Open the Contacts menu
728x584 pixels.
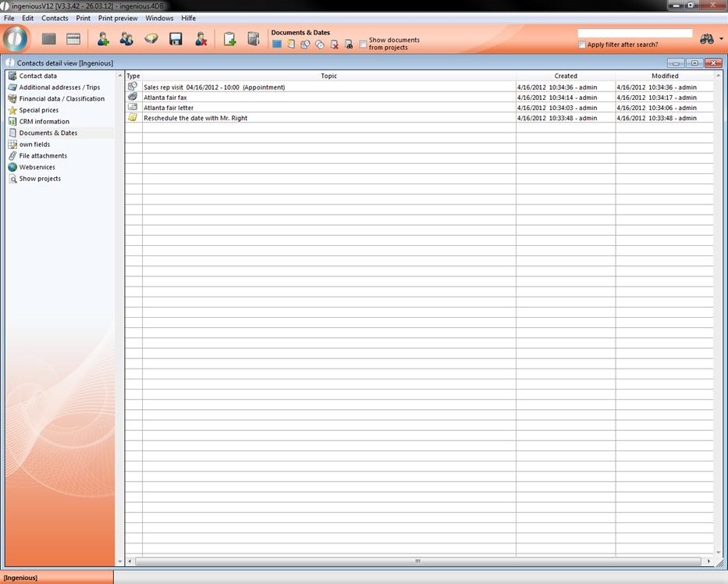pyautogui.click(x=55, y=18)
